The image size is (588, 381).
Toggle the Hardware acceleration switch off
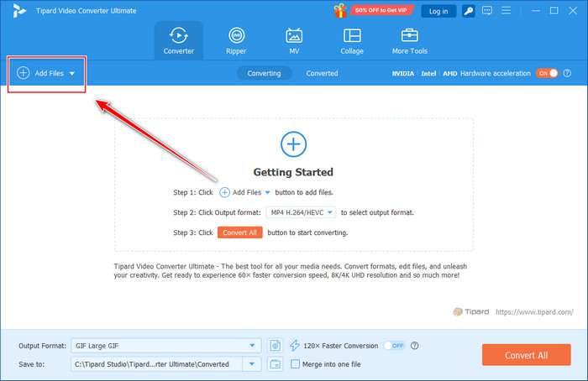coord(547,73)
